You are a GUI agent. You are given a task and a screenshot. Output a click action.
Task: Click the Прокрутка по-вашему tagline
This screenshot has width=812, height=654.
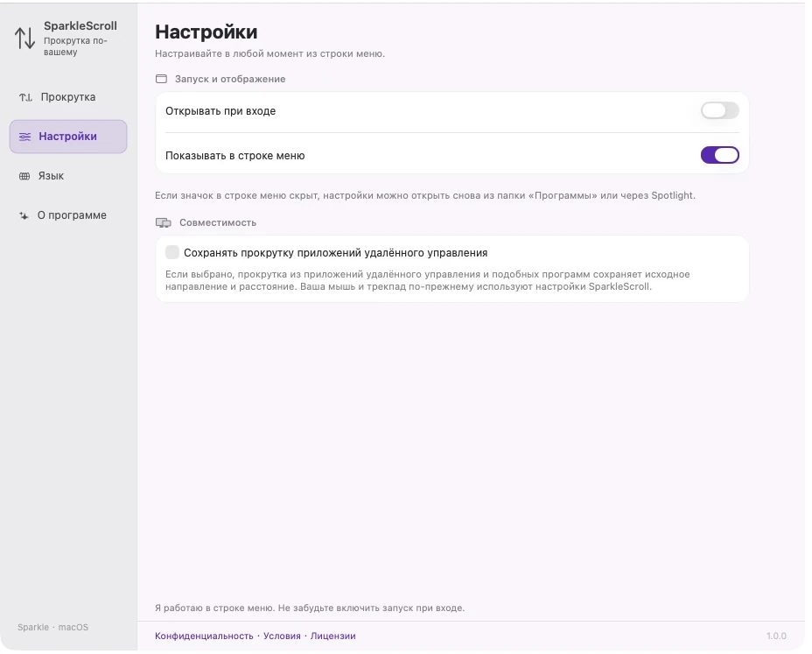click(75, 46)
